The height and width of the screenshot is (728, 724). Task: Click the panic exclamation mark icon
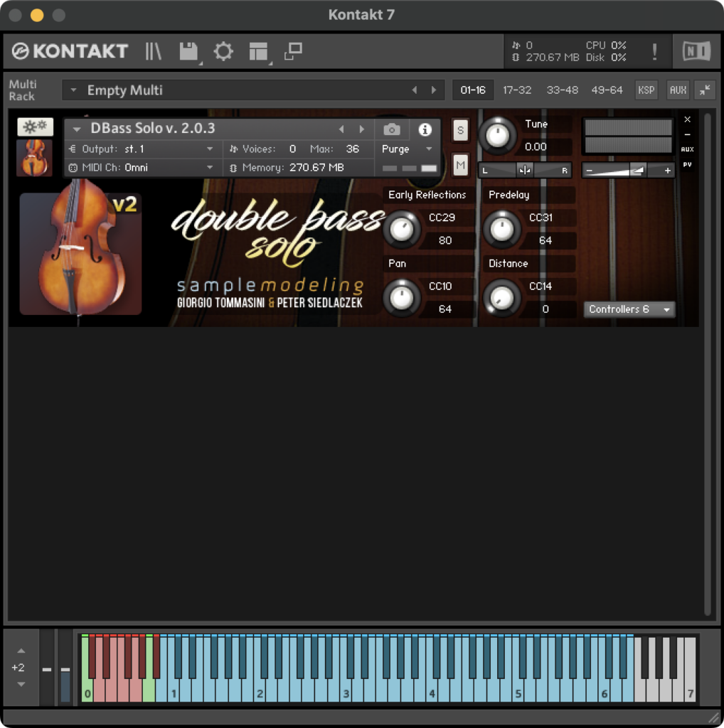(x=654, y=51)
